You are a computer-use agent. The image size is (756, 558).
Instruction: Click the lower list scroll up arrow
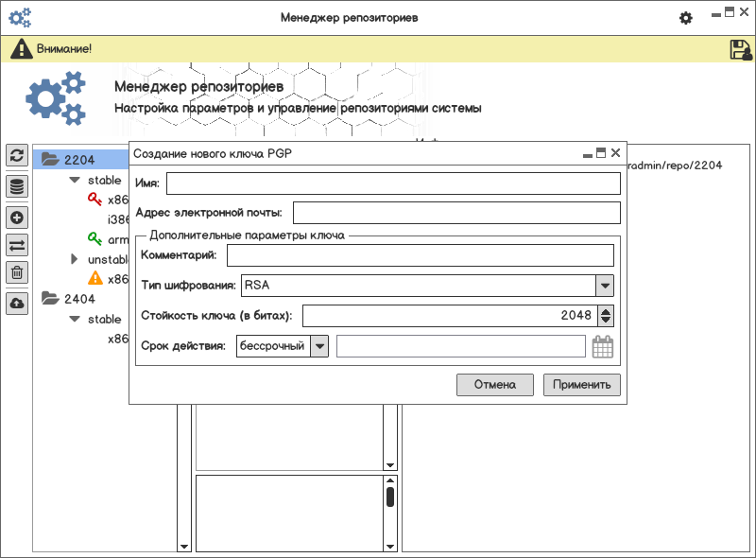tap(390, 480)
